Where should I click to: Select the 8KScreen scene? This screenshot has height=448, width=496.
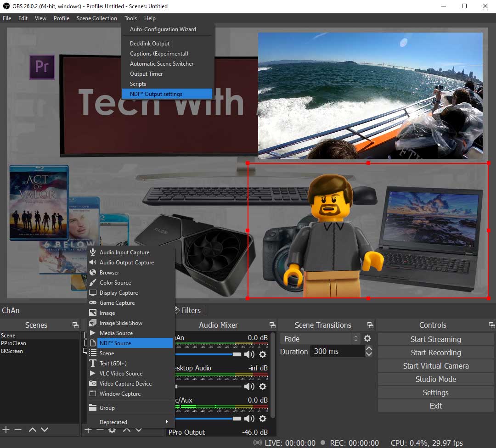pyautogui.click(x=39, y=351)
